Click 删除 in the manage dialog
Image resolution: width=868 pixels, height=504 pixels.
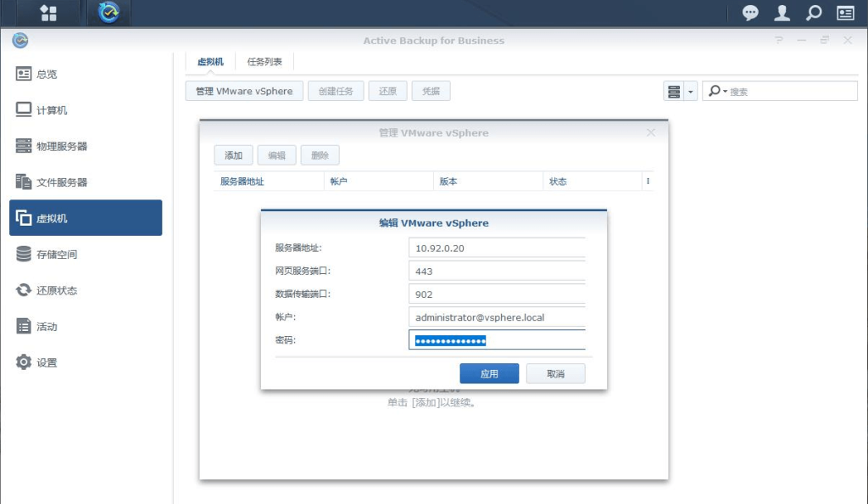[x=320, y=155]
